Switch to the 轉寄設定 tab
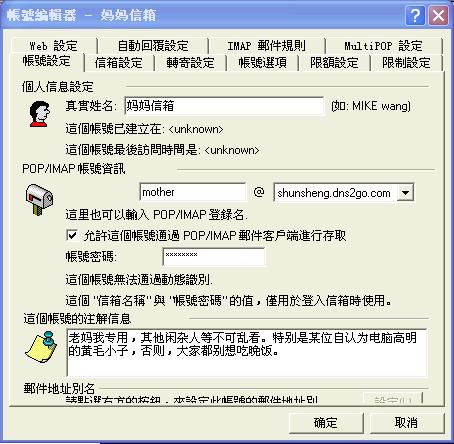454x444 pixels. point(190,63)
